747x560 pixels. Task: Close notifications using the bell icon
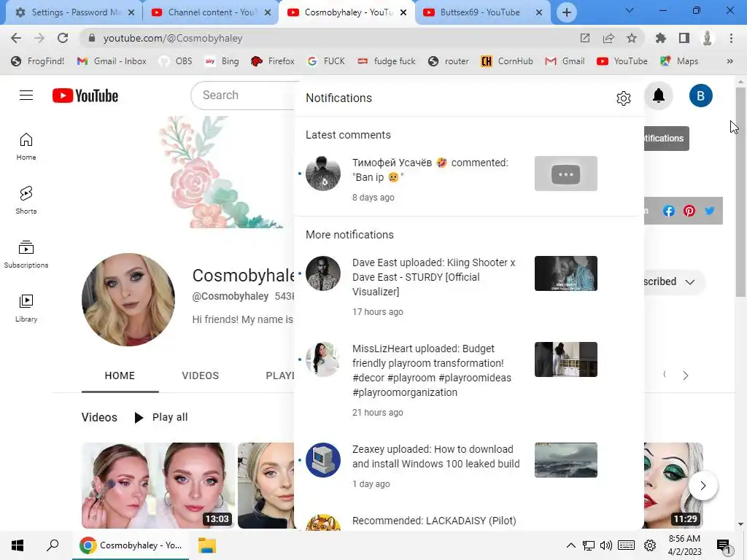(x=659, y=96)
